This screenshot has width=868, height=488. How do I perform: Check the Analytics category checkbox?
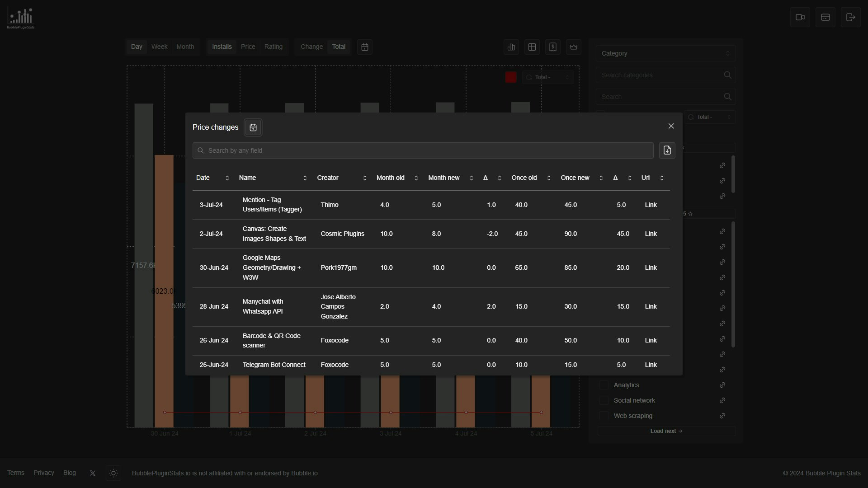(604, 385)
